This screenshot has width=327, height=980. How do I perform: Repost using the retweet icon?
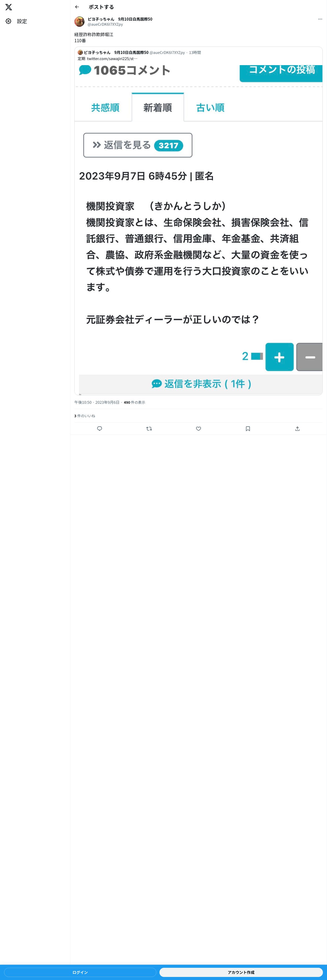[x=149, y=429]
